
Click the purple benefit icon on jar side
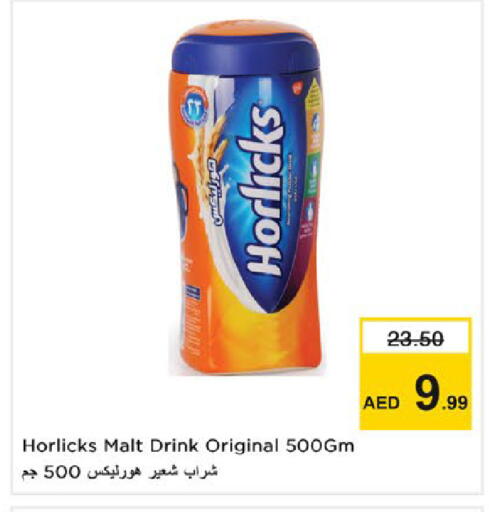pyautogui.click(x=309, y=218)
